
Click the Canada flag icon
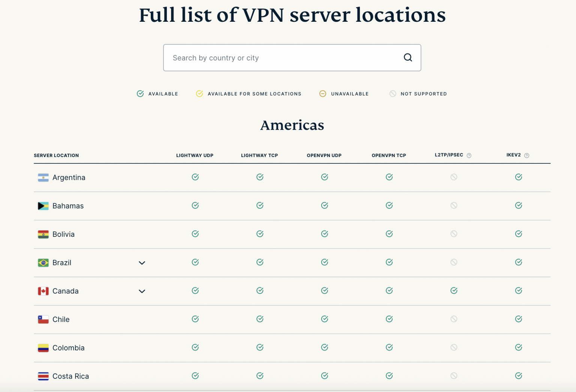43,291
